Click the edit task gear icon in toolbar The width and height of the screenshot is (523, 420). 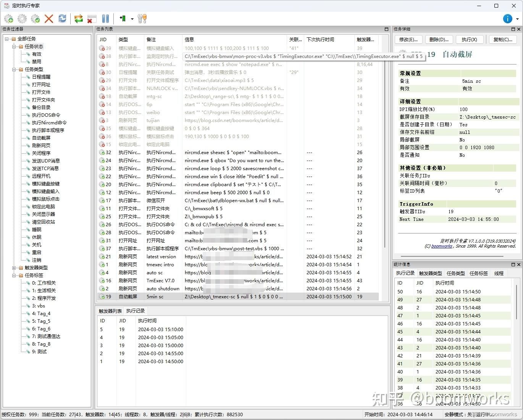22,19
